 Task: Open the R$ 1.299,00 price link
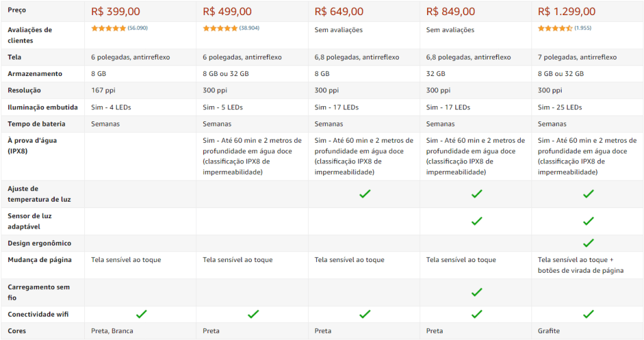click(567, 11)
